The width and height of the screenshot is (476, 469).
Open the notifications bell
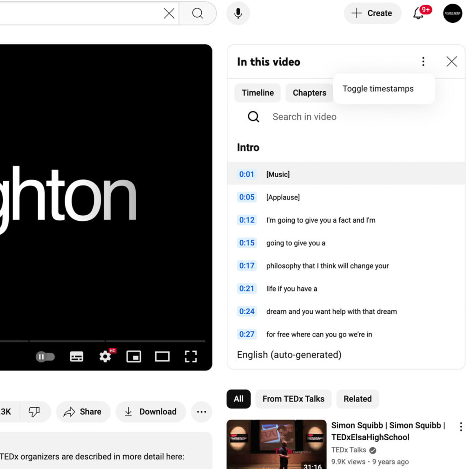point(418,13)
